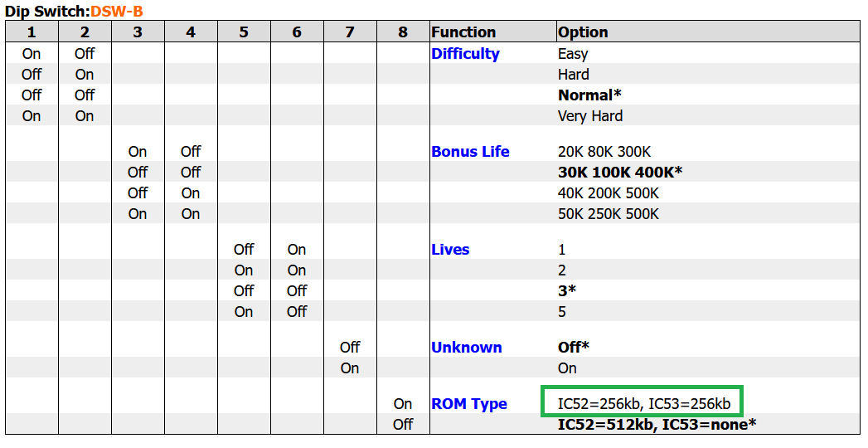Select the Very Hard option
The width and height of the screenshot is (868, 448).
click(590, 116)
